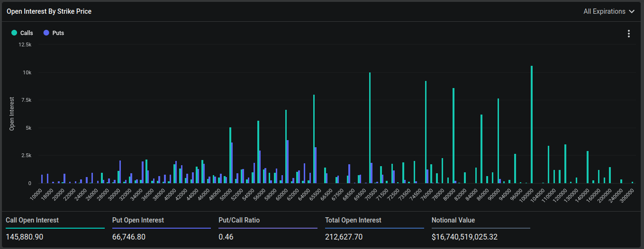The width and height of the screenshot is (644, 249).
Task: Click the chevron beside All Expirations
Action: 631,11
